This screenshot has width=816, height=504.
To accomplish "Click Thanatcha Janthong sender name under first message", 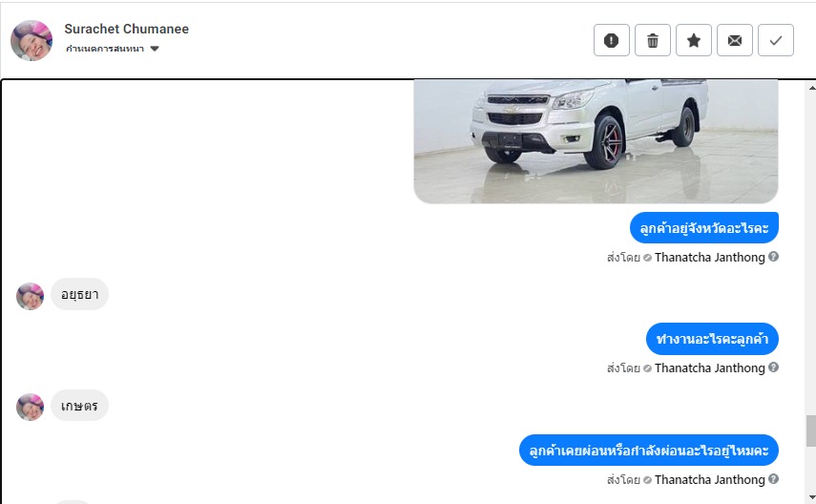I will point(710,257).
